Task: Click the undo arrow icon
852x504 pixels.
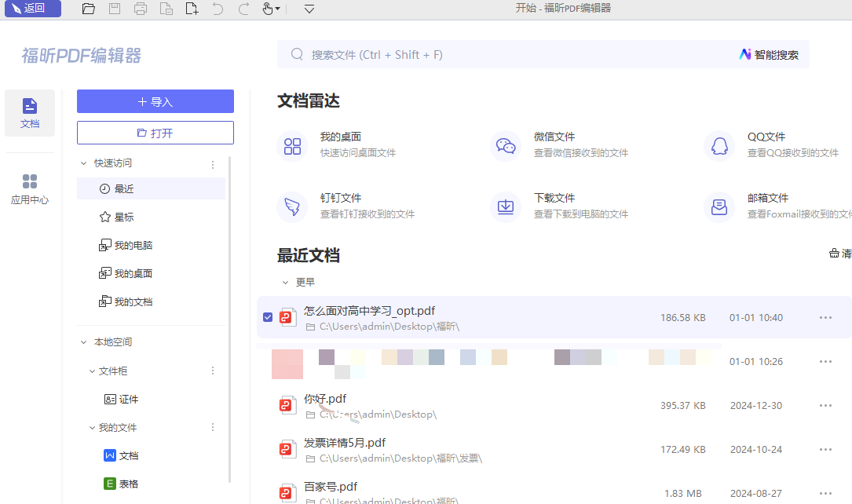Action: (x=218, y=9)
